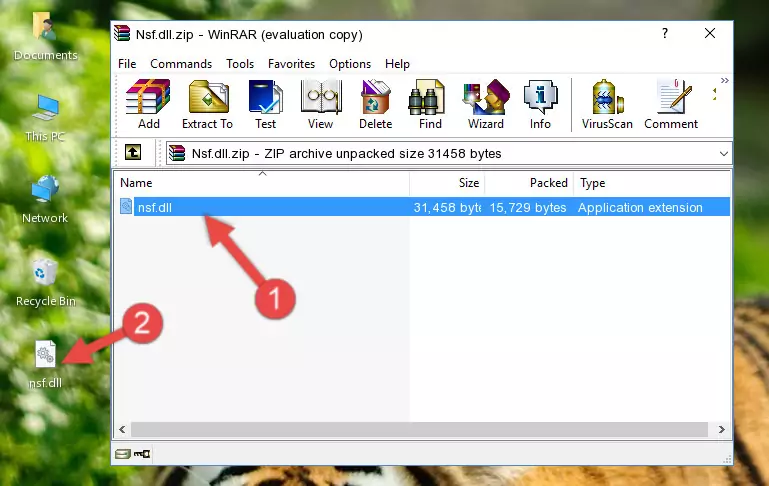The image size is (769, 486).
Task: Open the Tools menu
Action: click(240, 64)
